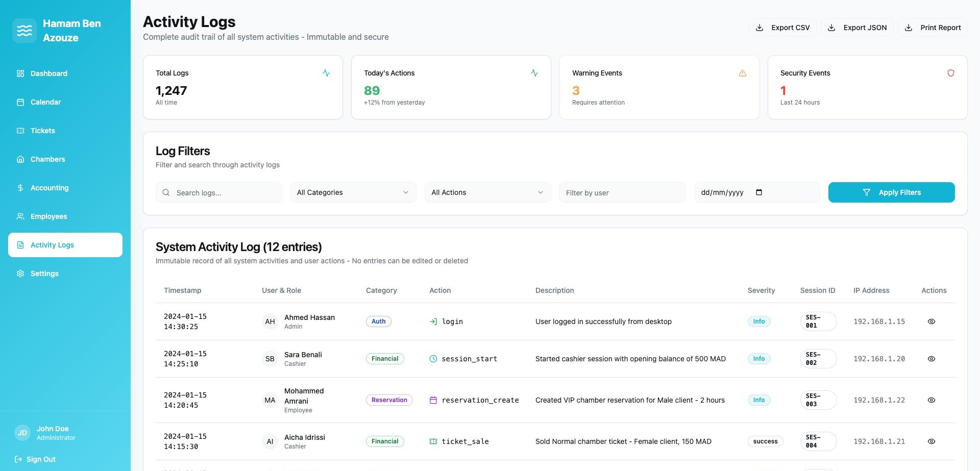The height and width of the screenshot is (471, 980).
Task: Open the date picker calendar icon
Action: coord(759,192)
